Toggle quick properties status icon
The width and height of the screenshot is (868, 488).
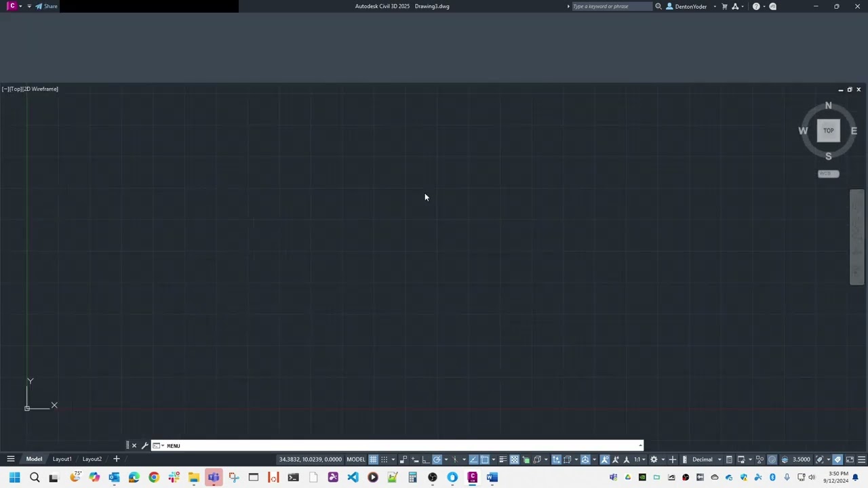pos(729,460)
